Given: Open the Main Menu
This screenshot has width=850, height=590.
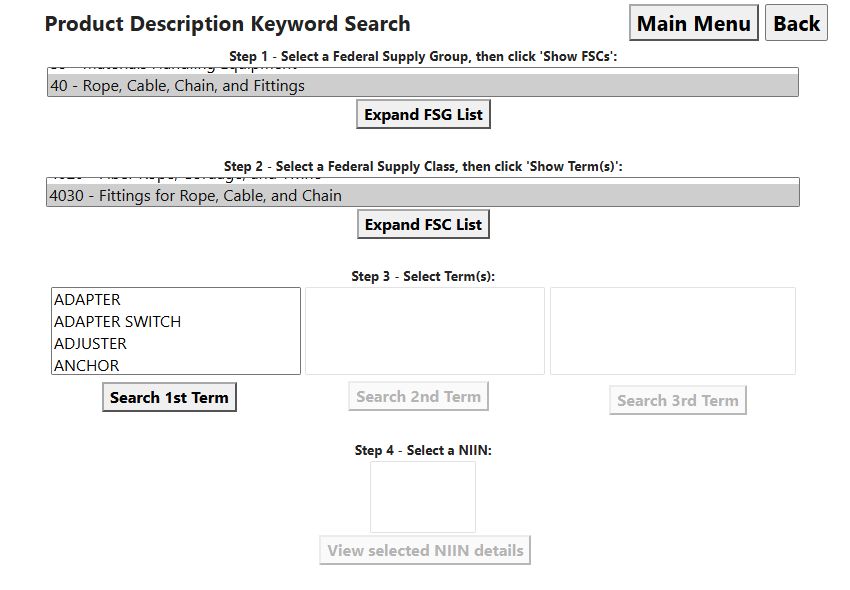Looking at the screenshot, I should (693, 23).
